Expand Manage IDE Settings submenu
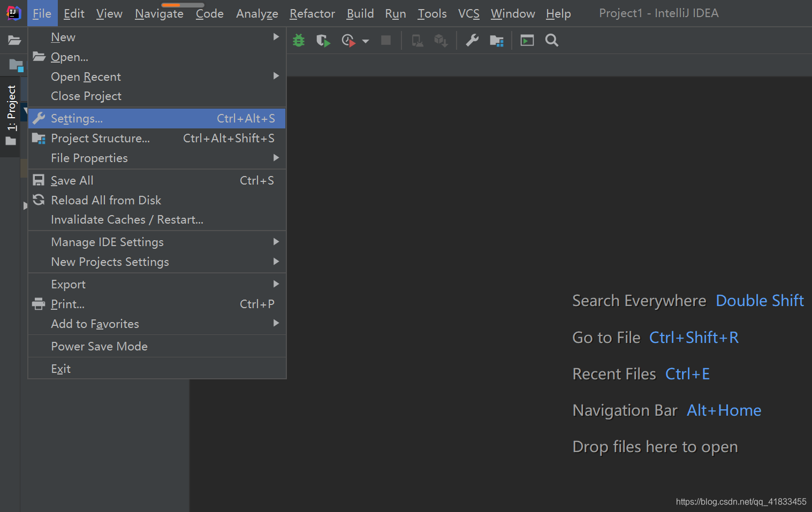The image size is (812, 512). 157,242
